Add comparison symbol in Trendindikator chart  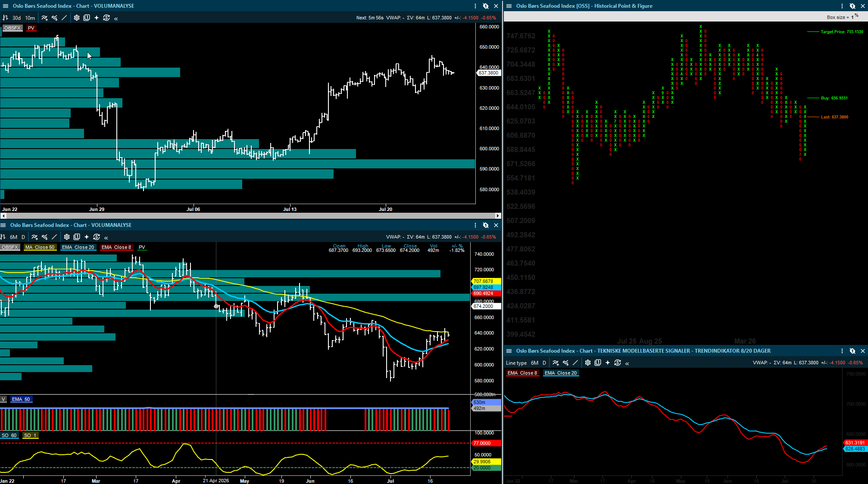pos(565,363)
